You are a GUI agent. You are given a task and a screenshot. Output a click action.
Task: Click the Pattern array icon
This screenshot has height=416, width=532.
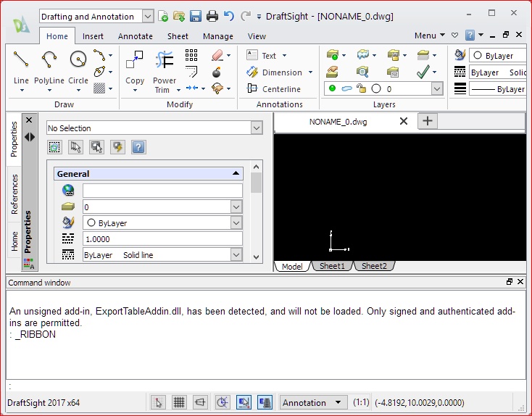(x=191, y=55)
